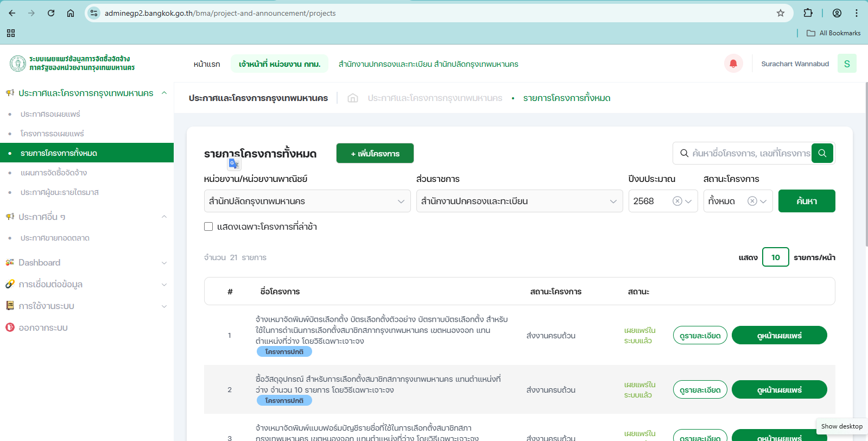Open All Bookmarks folder
The height and width of the screenshot is (441, 868).
834,33
